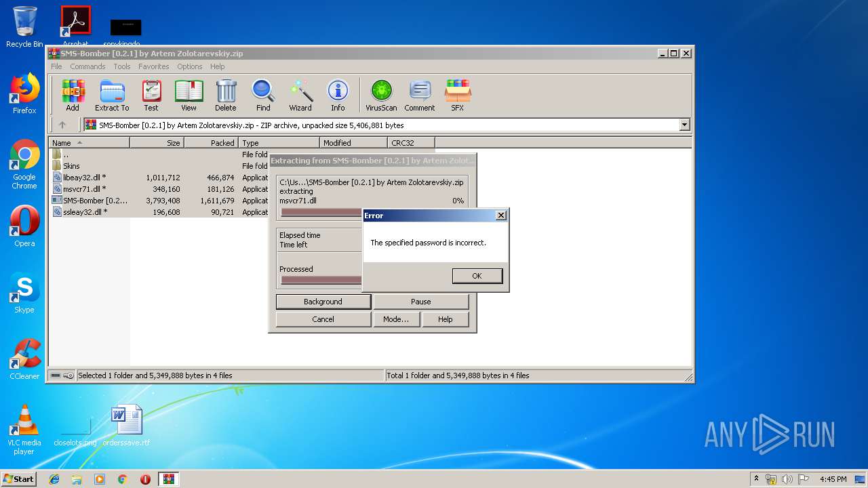The height and width of the screenshot is (488, 868).
Task: Sort by Packed column header
Action: click(211, 143)
